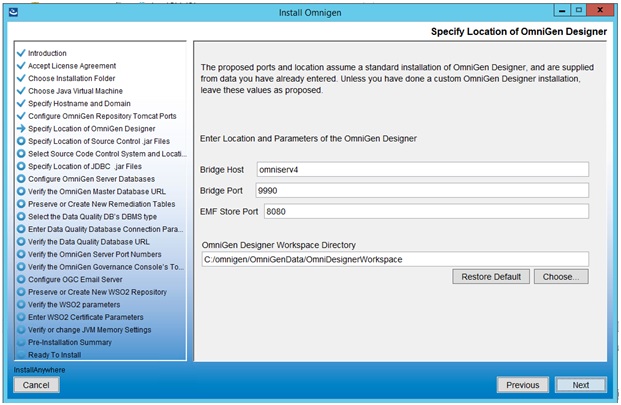Click checkmark beside Choose Installation Folder
Image resolution: width=621 pixels, height=405 pixels.
pyautogui.click(x=21, y=78)
